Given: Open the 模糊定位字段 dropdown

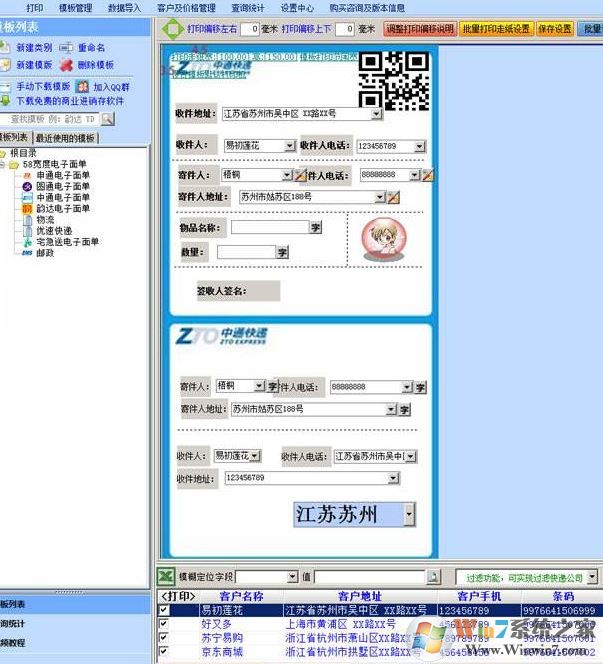Looking at the screenshot, I should click(293, 576).
